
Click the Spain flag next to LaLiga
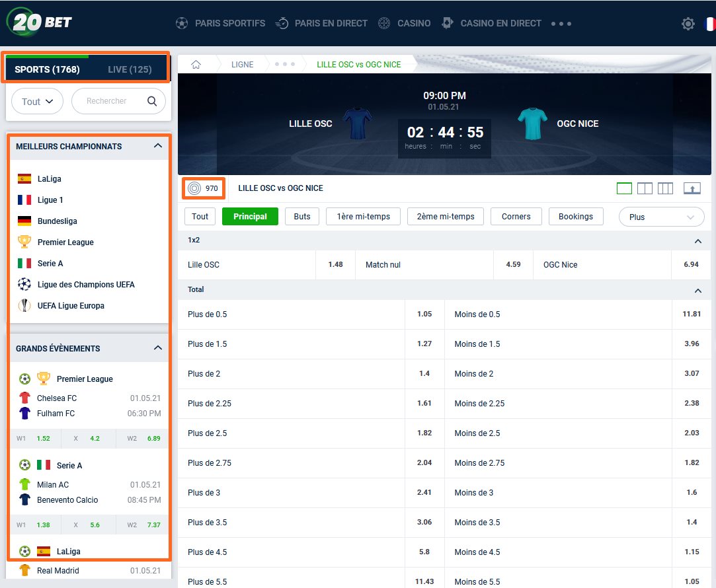pos(24,178)
